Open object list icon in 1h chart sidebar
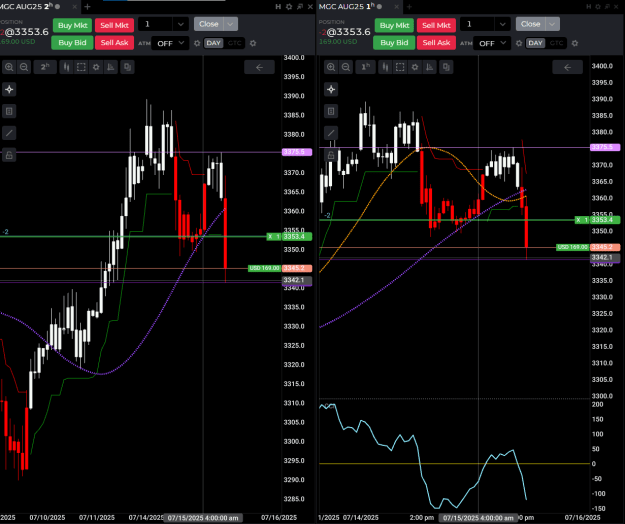This screenshot has height=524, width=625. [331, 111]
